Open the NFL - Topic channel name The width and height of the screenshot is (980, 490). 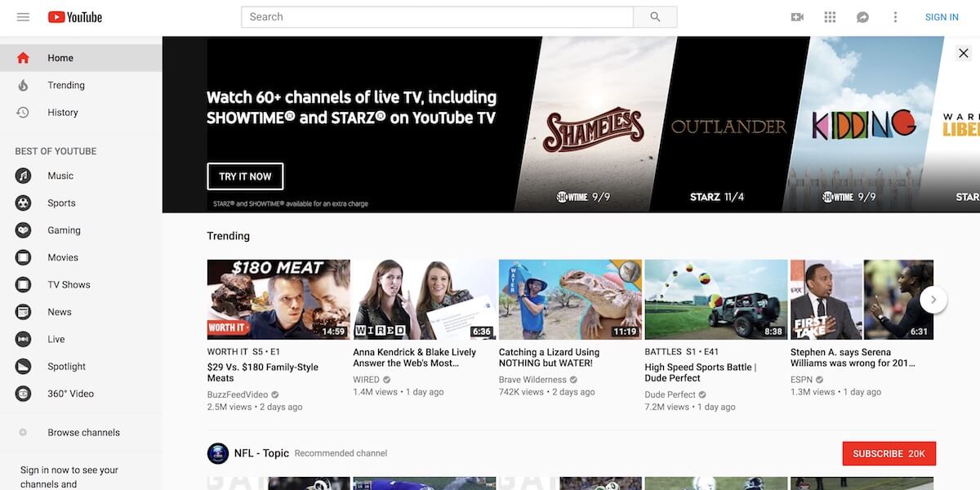coord(262,453)
